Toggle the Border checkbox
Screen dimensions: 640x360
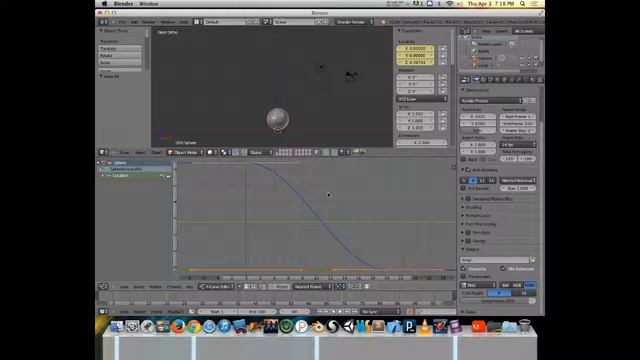tap(463, 159)
